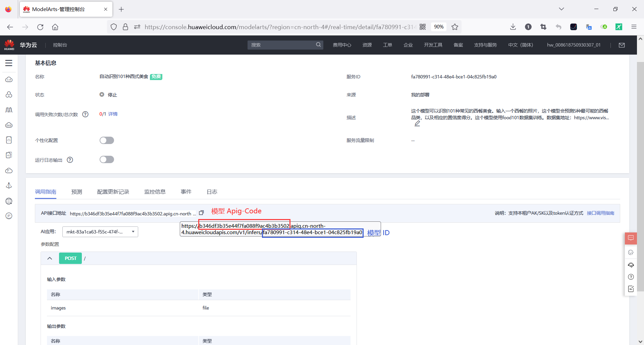Image resolution: width=644 pixels, height=345 pixels.
Task: Click the translate extension icon in the browser toolbar
Action: 589,27
